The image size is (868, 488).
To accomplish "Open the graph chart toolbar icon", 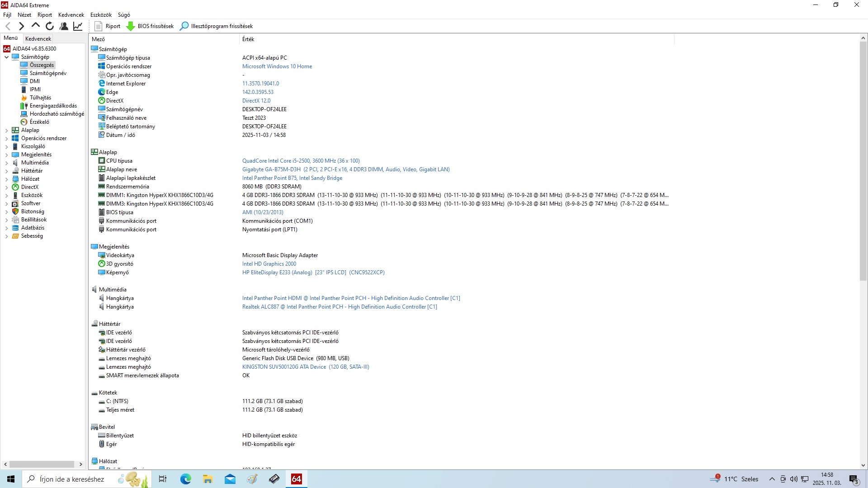I will point(78,26).
